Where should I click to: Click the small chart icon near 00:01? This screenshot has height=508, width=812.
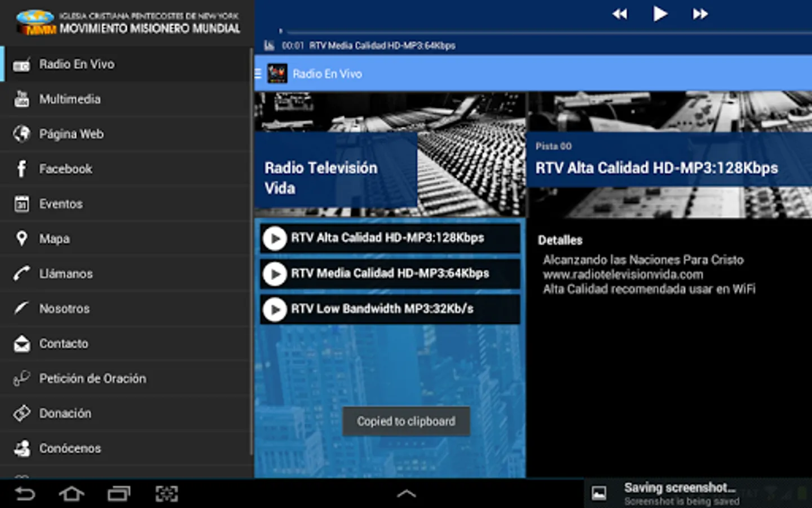270,46
